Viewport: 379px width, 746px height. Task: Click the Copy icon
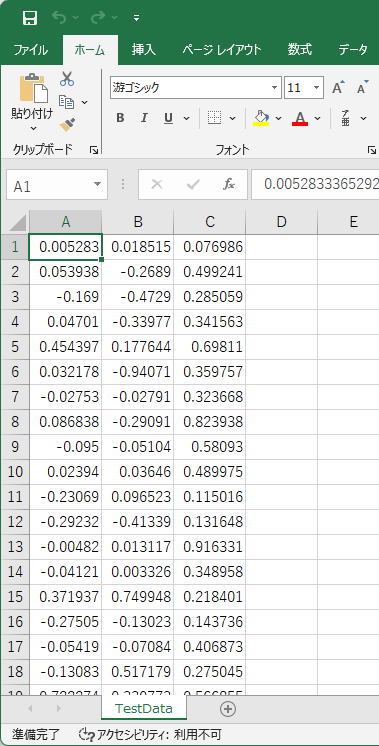(67, 102)
